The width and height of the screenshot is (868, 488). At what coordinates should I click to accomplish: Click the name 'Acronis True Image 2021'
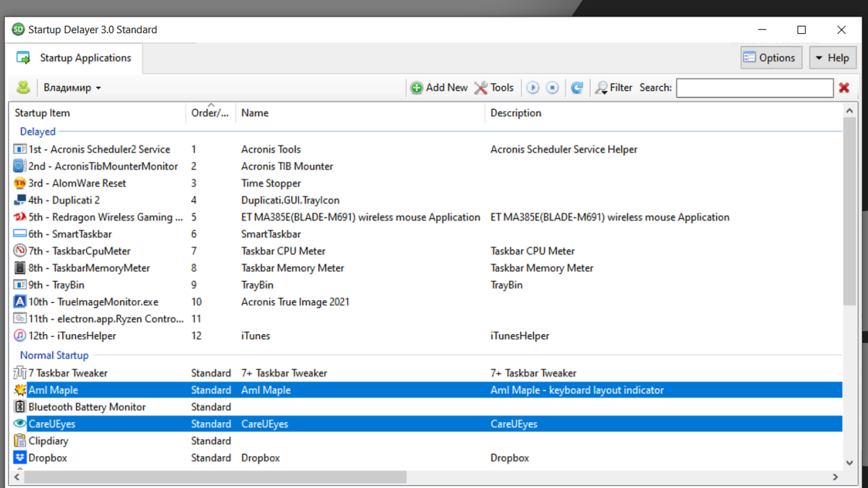click(295, 302)
